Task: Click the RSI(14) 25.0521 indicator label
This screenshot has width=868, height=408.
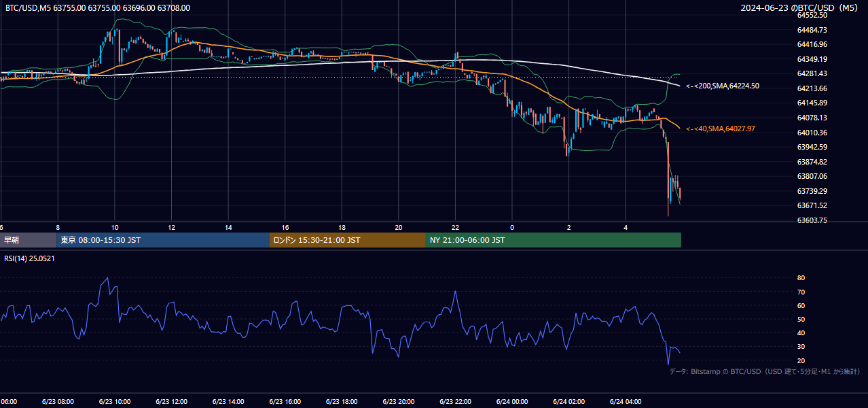Action: pos(29,258)
